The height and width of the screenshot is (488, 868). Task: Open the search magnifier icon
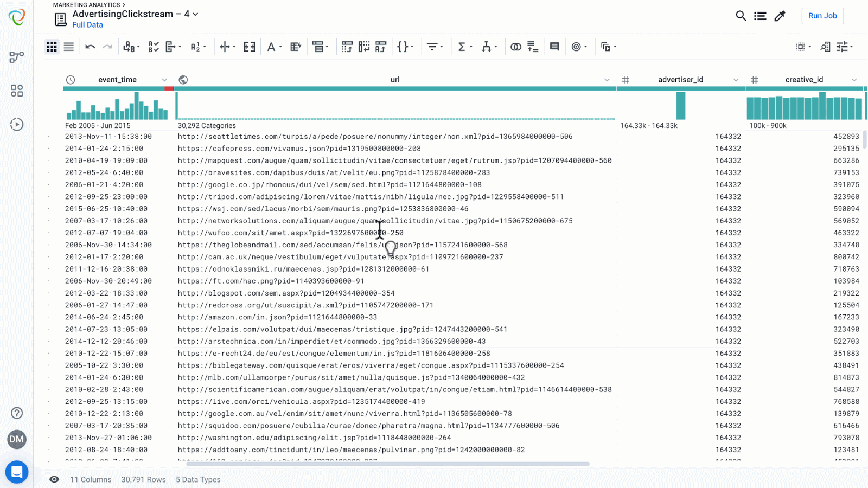coord(741,16)
